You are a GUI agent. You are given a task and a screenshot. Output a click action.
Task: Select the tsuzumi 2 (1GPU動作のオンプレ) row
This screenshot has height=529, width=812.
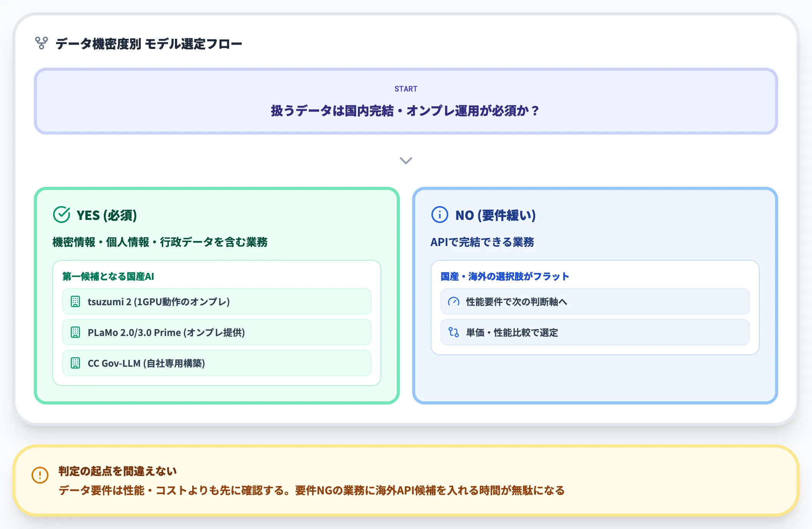coord(217,302)
